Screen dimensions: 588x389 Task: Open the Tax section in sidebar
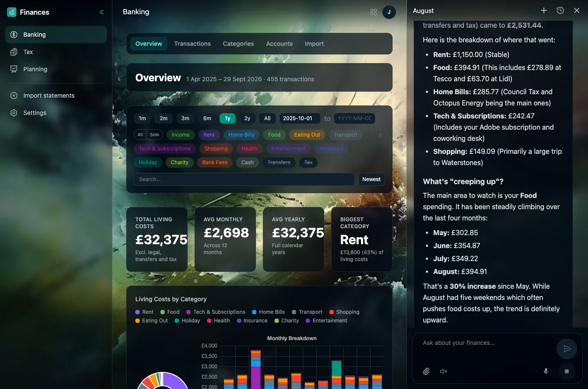click(x=56, y=52)
